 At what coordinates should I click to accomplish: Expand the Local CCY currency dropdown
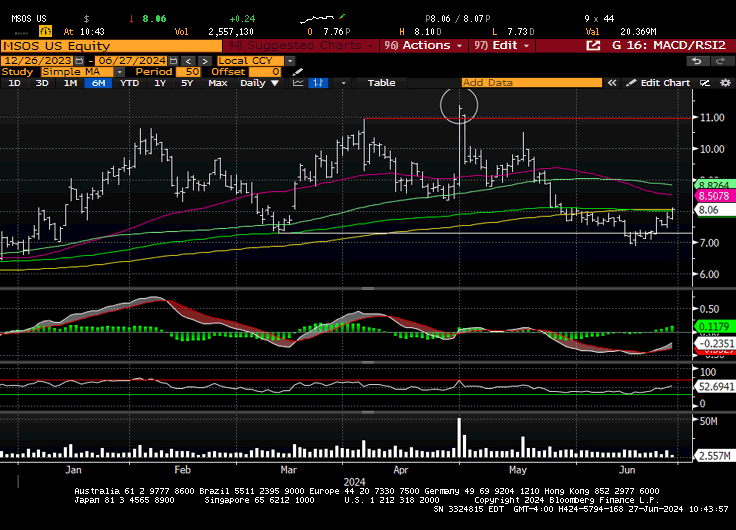[290, 61]
